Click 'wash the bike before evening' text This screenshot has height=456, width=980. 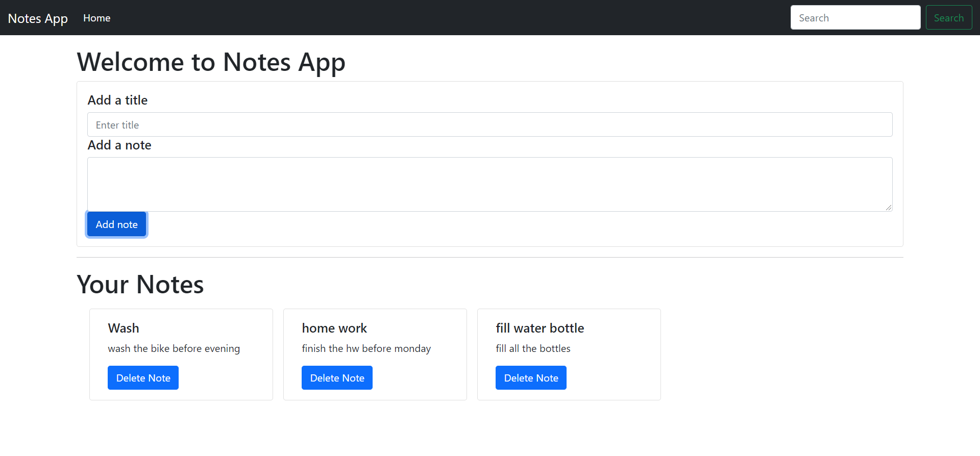click(x=174, y=348)
